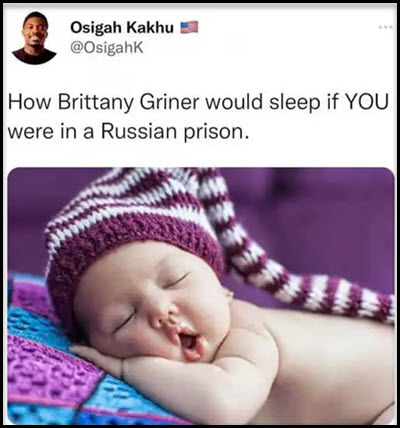Click the words 'Russian prison' in tweet

click(174, 131)
